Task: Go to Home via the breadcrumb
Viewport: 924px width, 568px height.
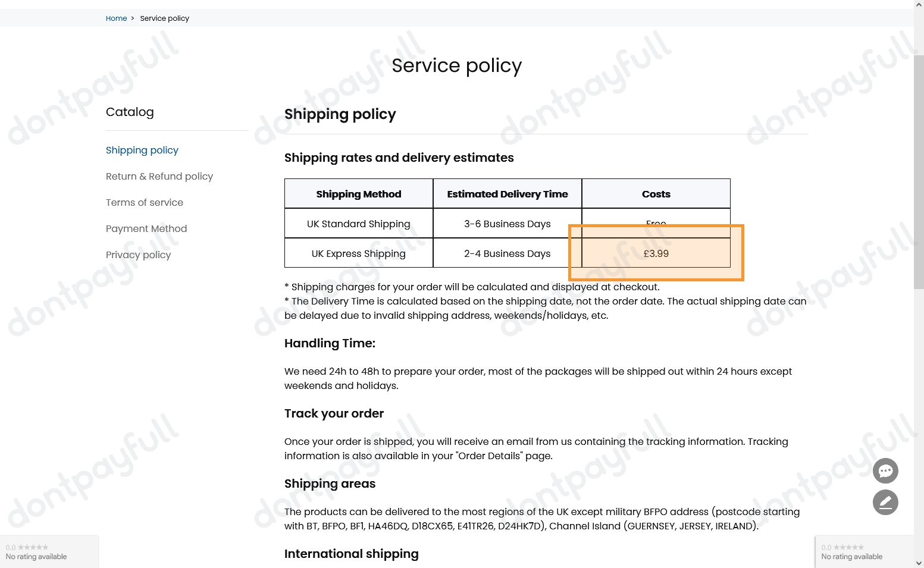Action: [116, 18]
